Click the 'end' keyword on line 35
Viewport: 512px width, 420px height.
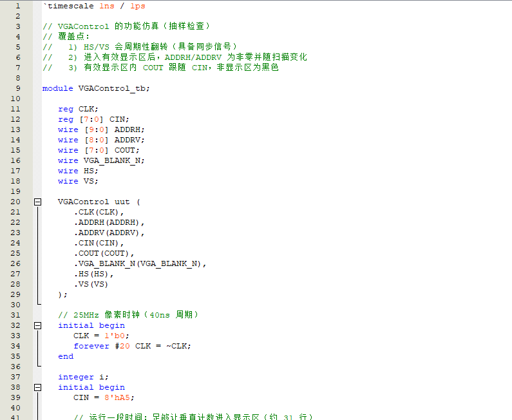click(66, 356)
